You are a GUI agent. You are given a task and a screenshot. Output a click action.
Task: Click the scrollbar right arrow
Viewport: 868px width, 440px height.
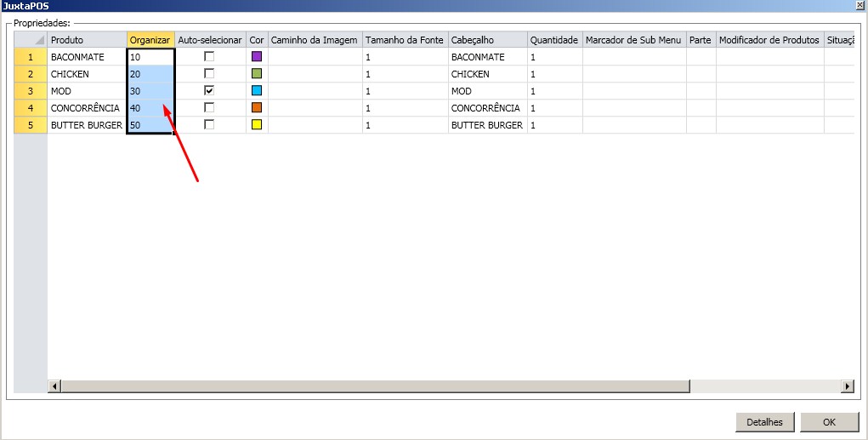848,386
